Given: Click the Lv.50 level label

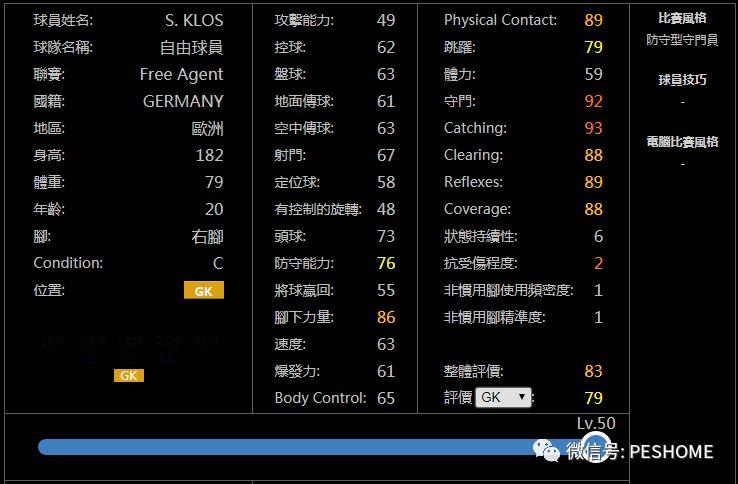Looking at the screenshot, I should coord(596,423).
